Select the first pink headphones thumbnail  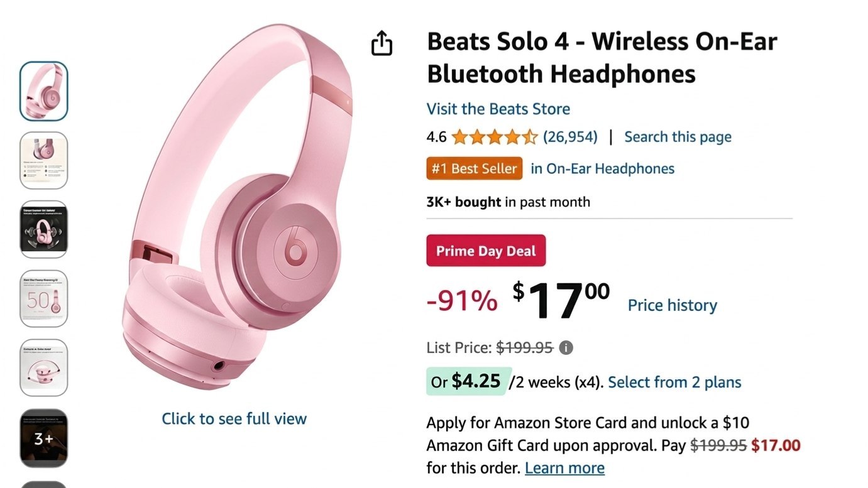(x=44, y=91)
